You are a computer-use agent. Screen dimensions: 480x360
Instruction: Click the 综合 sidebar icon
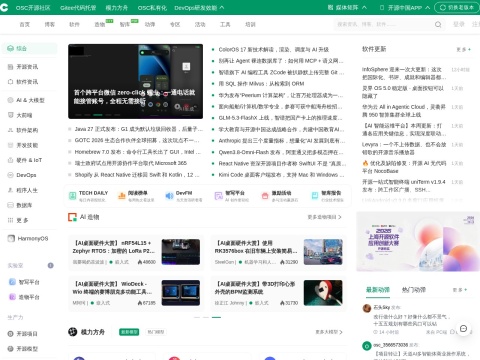10,48
